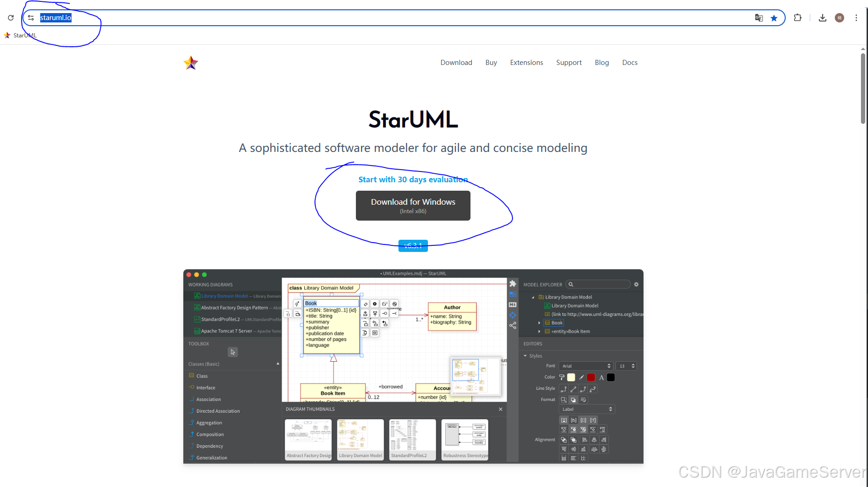Image resolution: width=868 pixels, height=487 pixels.
Task: Open Abstract Factory Design thumbnail
Action: click(308, 440)
